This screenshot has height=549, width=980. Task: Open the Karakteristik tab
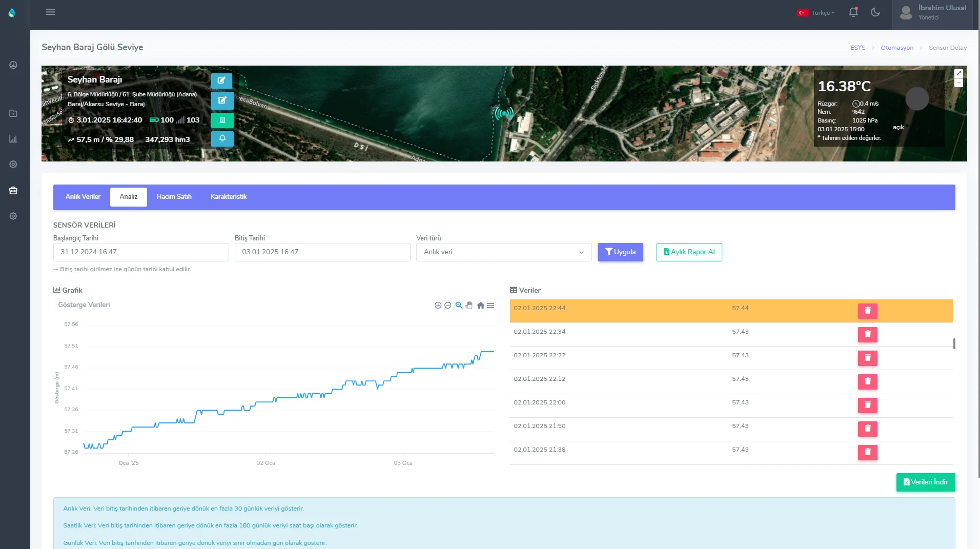point(229,197)
